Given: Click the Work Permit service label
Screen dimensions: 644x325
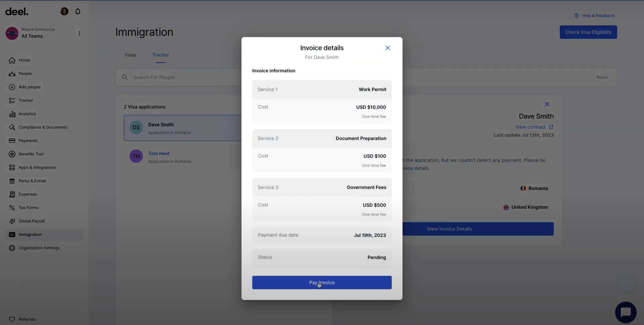Looking at the screenshot, I should point(372,89).
